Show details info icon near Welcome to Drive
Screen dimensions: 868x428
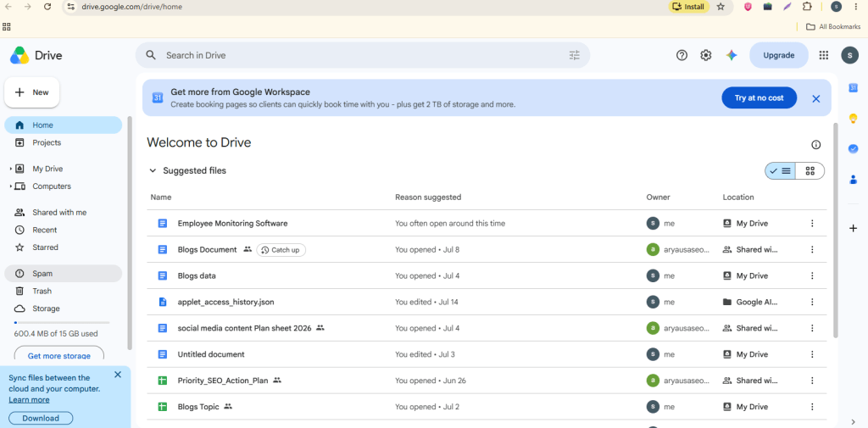coord(815,145)
